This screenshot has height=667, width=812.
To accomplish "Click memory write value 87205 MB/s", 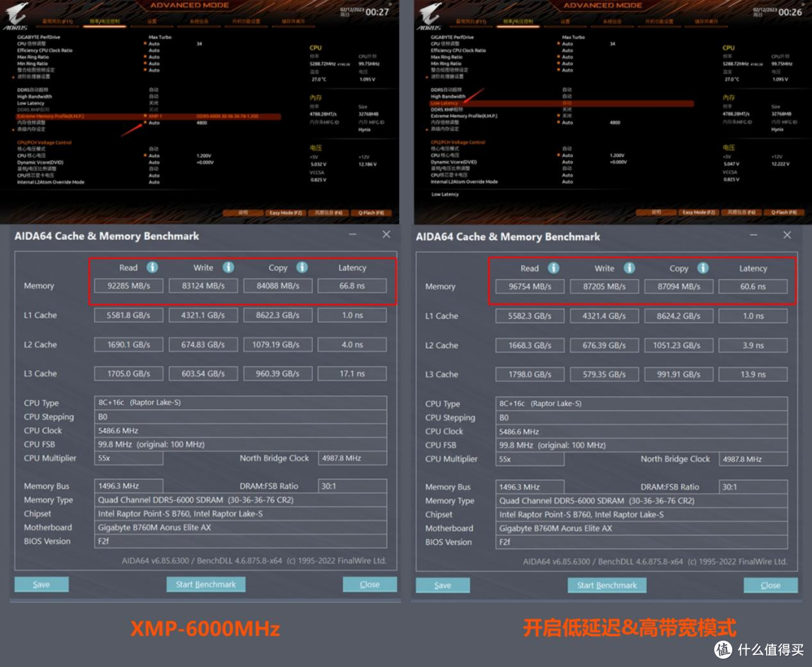I will point(604,287).
